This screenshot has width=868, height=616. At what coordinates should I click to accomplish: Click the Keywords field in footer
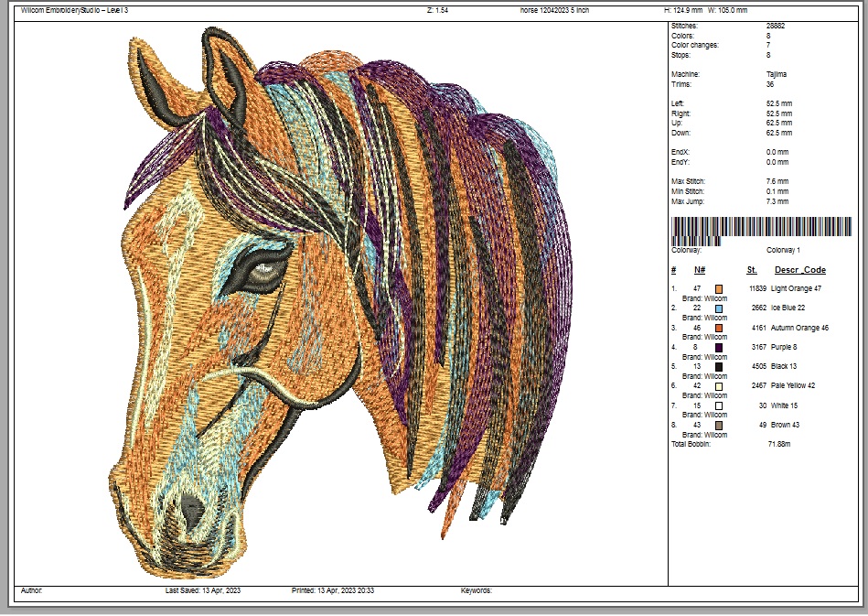[x=477, y=591]
